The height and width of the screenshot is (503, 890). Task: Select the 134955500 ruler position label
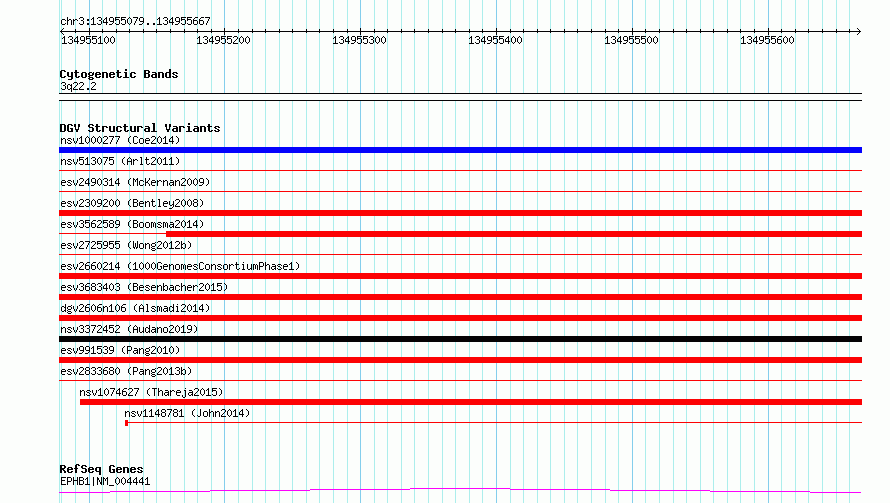pos(631,40)
